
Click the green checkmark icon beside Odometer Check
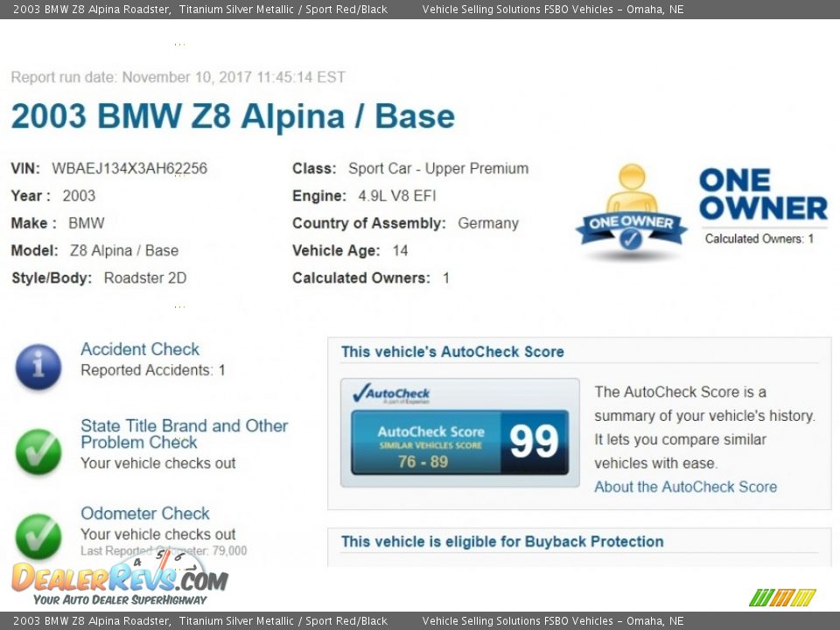click(38, 536)
